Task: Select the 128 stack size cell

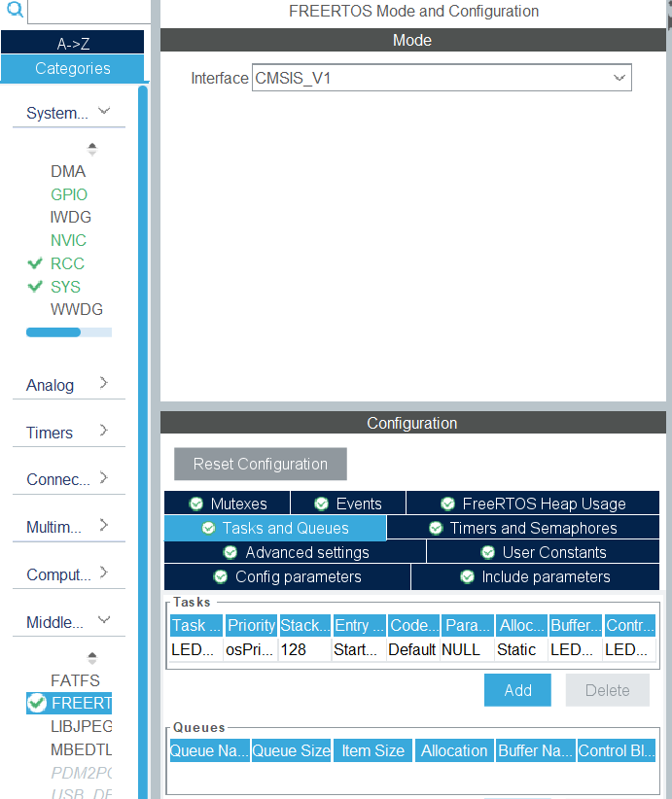Action: (305, 649)
